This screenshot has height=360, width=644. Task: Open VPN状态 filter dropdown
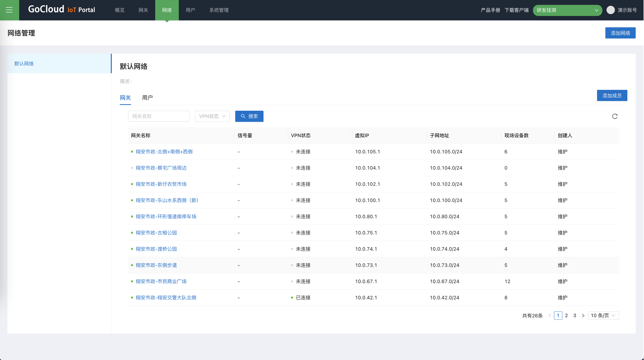212,116
